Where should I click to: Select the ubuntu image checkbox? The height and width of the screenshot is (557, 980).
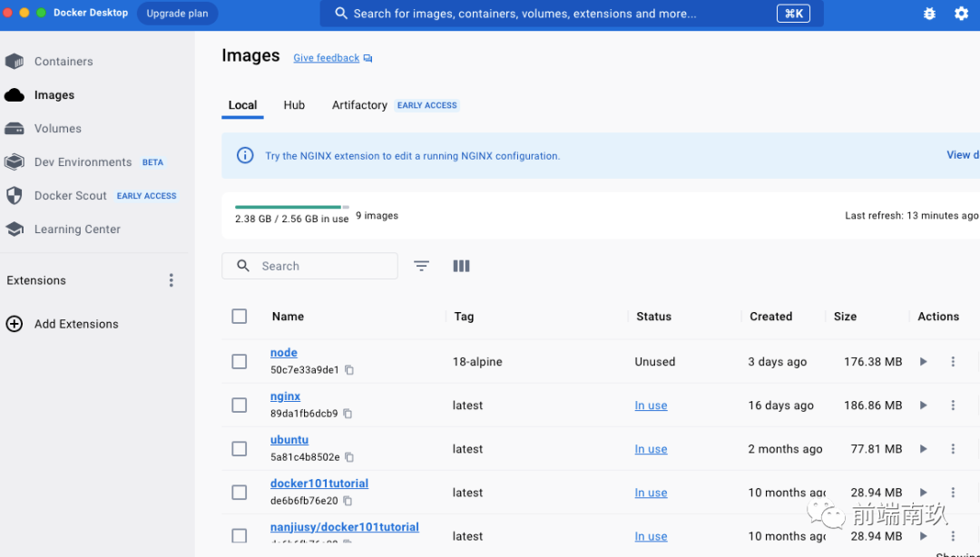point(240,449)
